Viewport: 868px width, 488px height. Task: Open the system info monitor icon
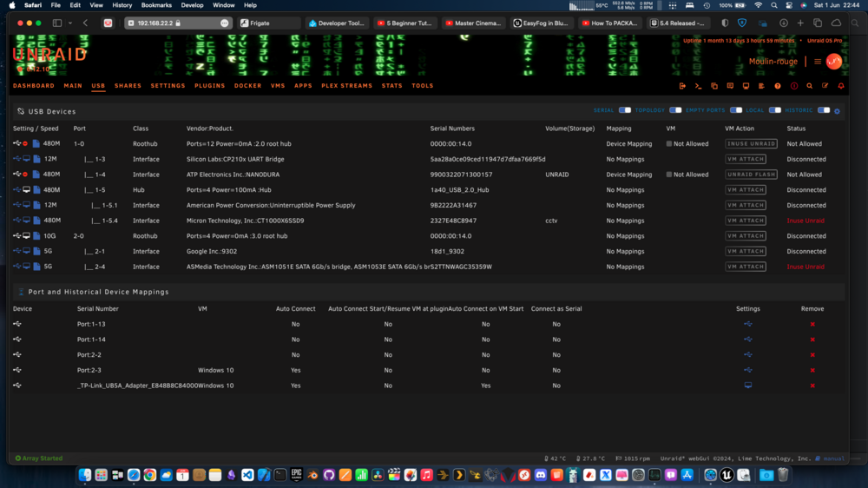coord(746,87)
